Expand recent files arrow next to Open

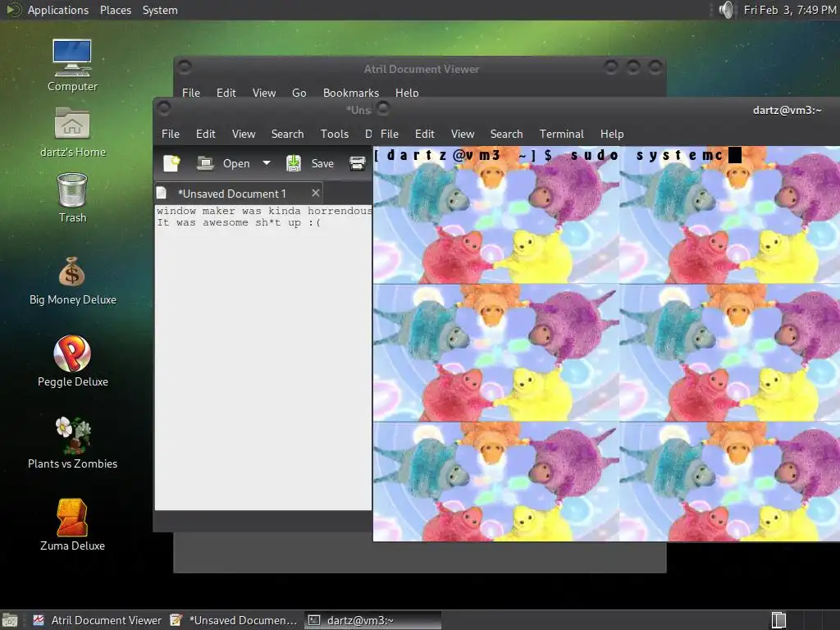click(267, 163)
